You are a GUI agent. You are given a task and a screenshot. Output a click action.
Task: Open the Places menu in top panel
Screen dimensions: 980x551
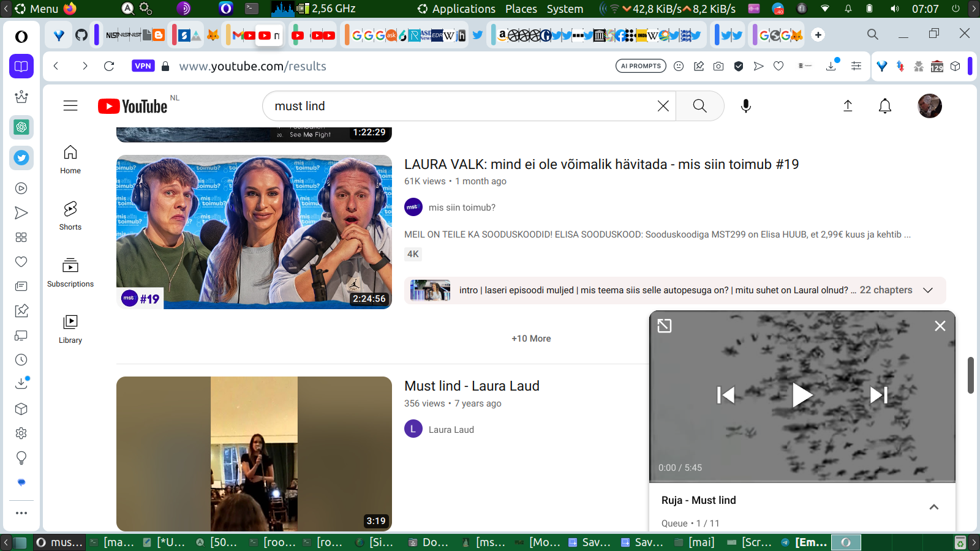(x=521, y=9)
